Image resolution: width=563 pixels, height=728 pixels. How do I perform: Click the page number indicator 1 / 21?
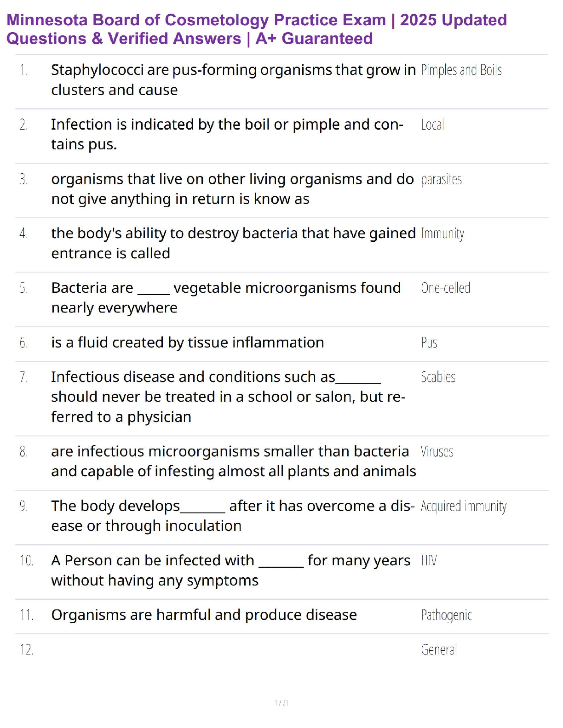point(281,703)
